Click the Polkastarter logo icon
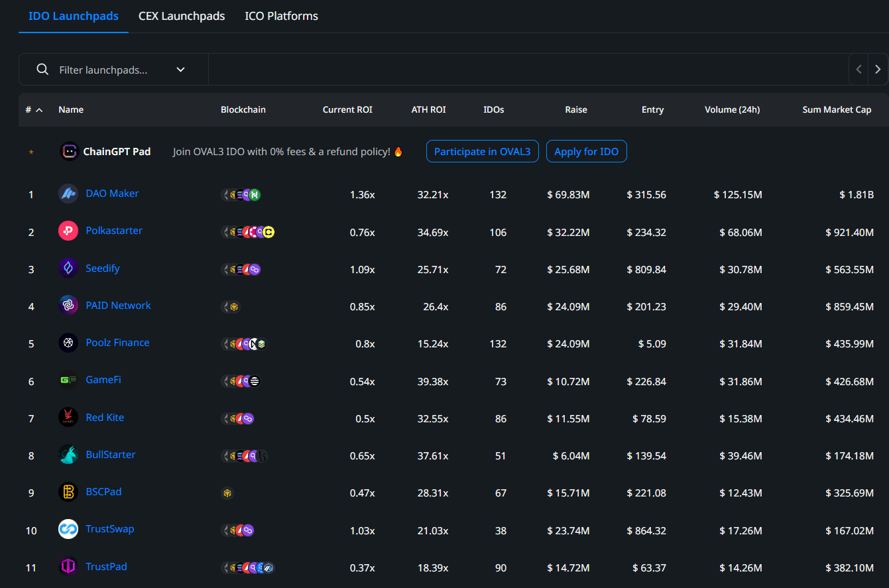This screenshot has width=889, height=588. click(68, 231)
